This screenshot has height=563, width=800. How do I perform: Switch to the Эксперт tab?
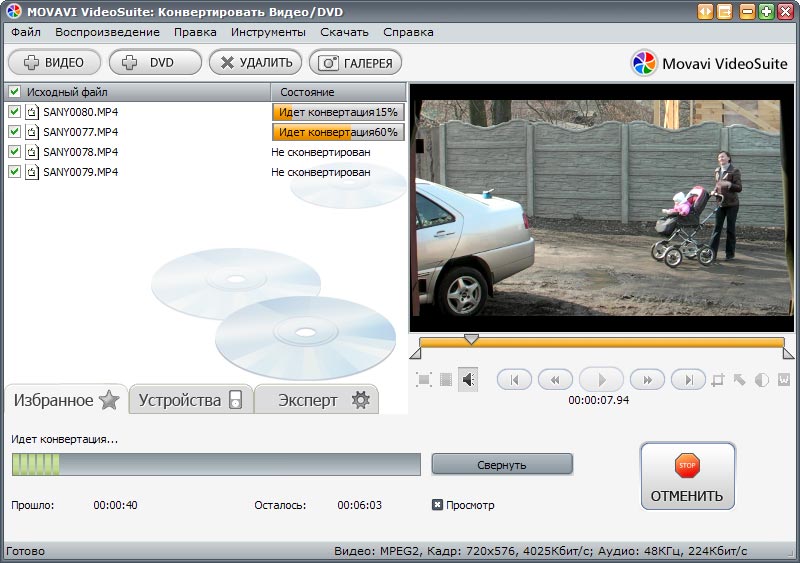point(316,400)
